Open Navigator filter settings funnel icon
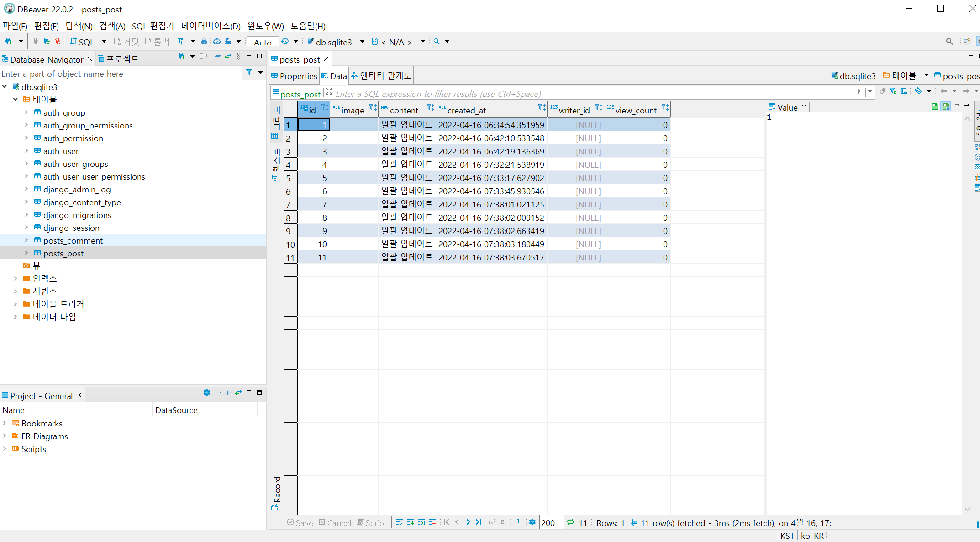This screenshot has width=980, height=542. pyautogui.click(x=250, y=73)
